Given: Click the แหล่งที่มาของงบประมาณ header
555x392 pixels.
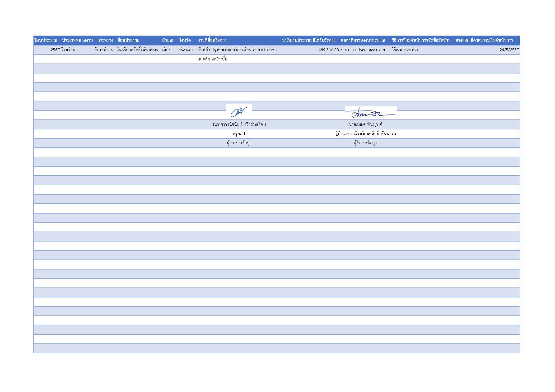Looking at the screenshot, I should [363, 40].
